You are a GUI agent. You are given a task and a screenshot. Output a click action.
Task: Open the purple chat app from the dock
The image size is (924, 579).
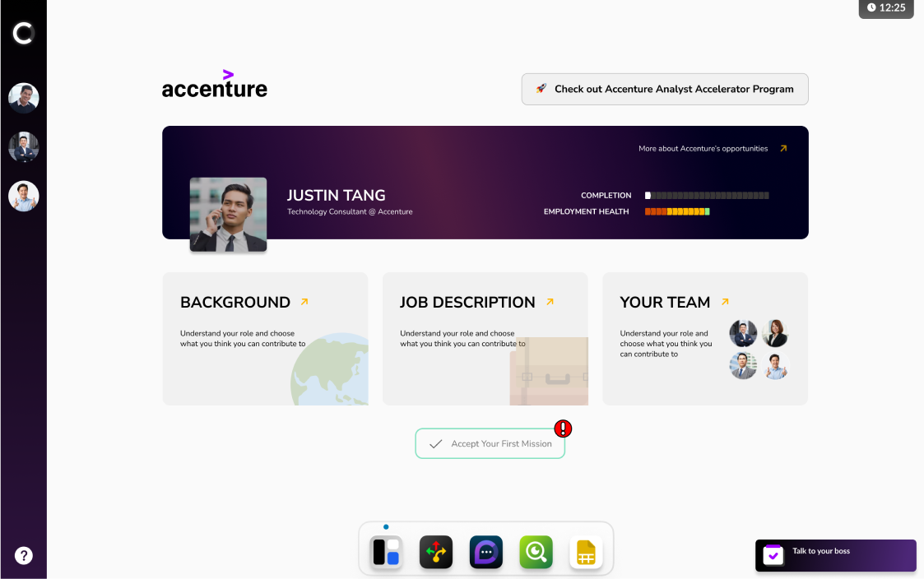[485, 552]
